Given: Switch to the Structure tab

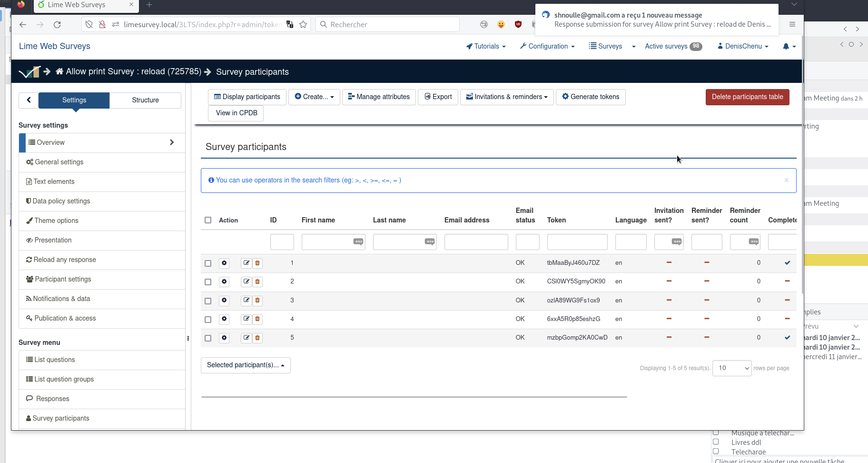Looking at the screenshot, I should pos(145,100).
